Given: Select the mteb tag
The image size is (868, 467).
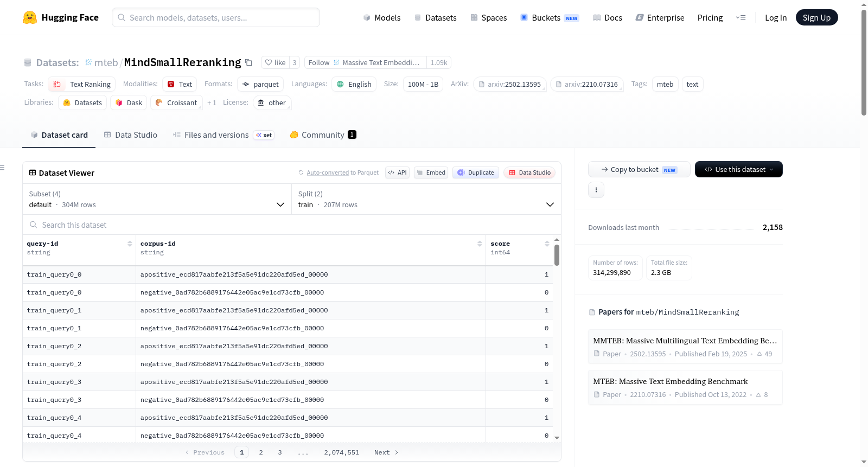Looking at the screenshot, I should (x=665, y=84).
